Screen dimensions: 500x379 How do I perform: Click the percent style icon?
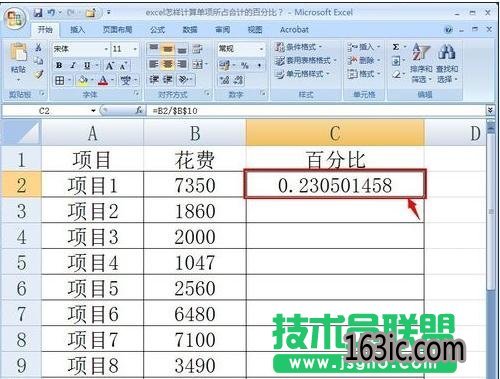pos(245,65)
